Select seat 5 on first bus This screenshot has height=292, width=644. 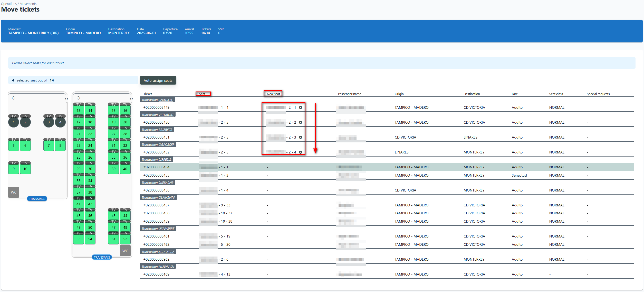click(14, 145)
